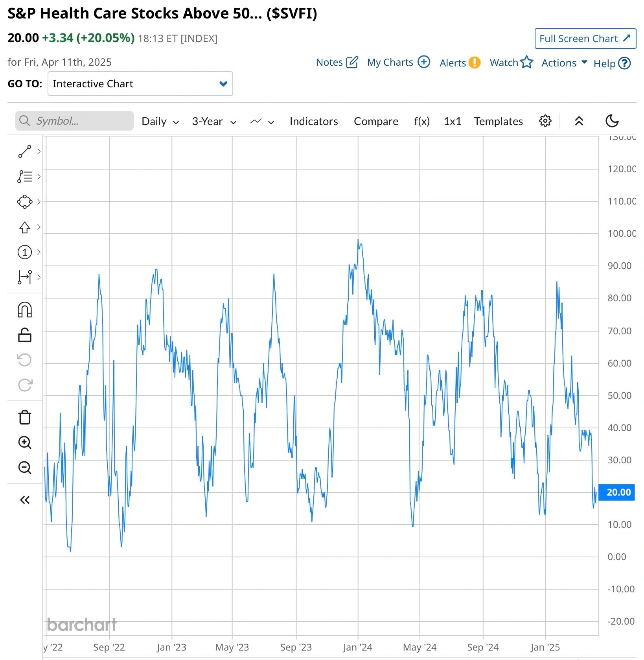644x660 pixels.
Task: Select the arrow marker annotation tool
Action: pyautogui.click(x=25, y=227)
